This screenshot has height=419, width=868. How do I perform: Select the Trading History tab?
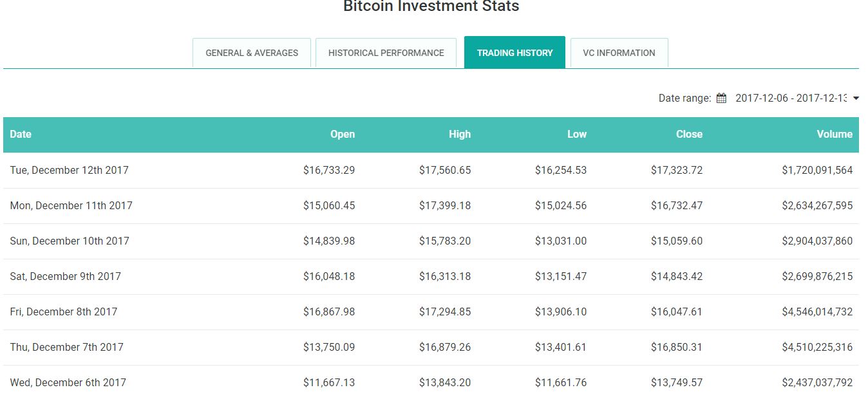click(x=514, y=53)
